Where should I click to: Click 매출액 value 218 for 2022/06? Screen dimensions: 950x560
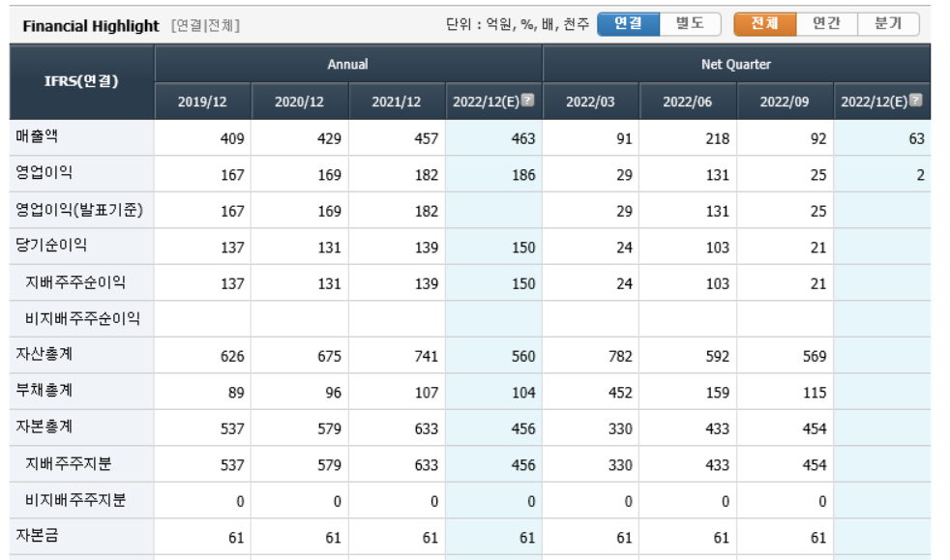pos(718,138)
